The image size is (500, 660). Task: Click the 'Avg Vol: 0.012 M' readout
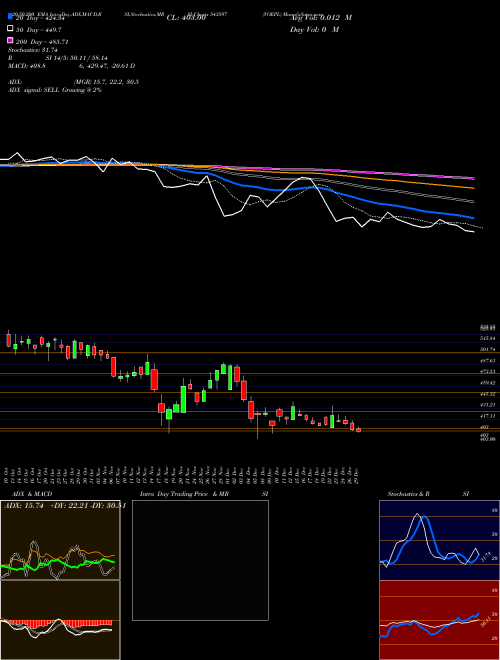click(x=320, y=18)
